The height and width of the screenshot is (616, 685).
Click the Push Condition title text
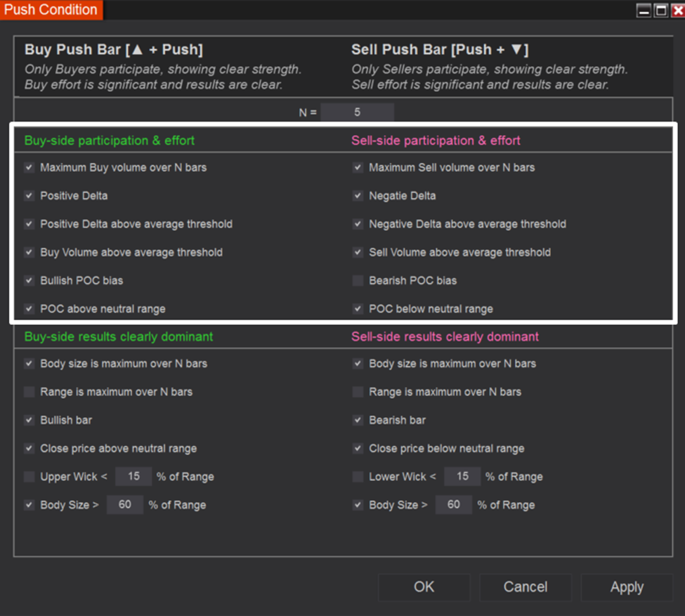tap(51, 10)
